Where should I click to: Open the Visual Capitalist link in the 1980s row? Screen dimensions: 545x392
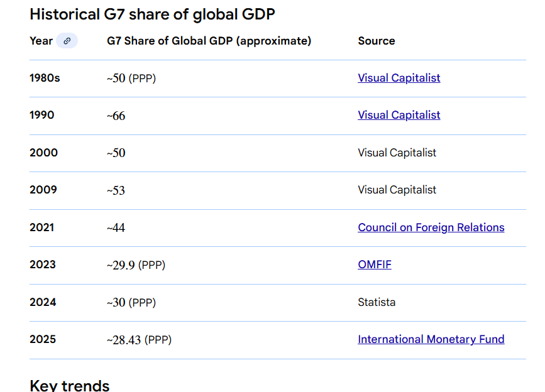point(399,78)
